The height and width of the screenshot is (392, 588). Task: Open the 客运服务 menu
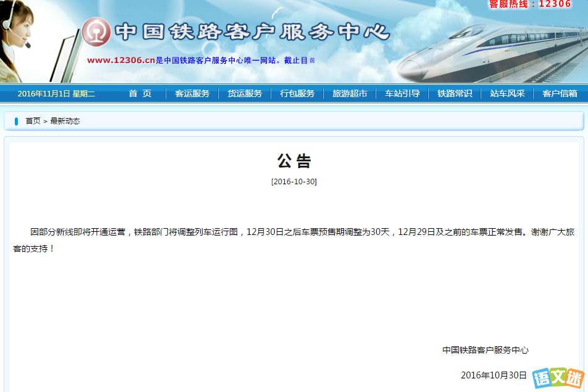coord(192,94)
